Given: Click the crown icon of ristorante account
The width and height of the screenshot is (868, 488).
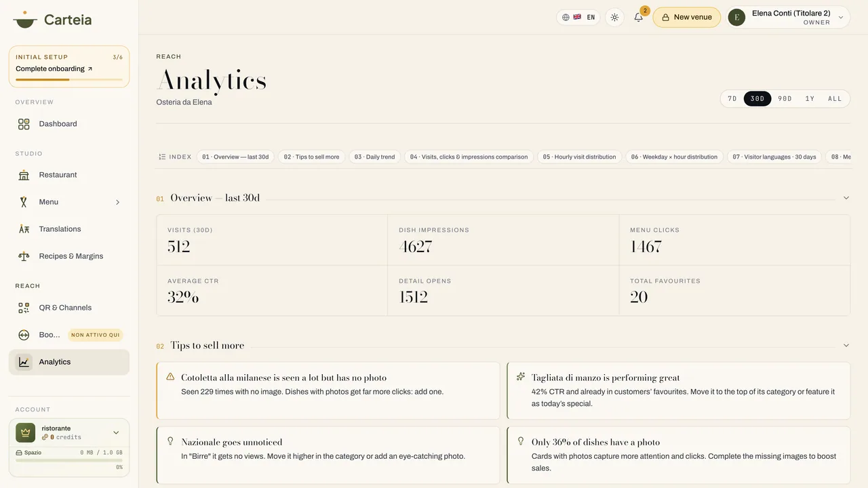Looking at the screenshot, I should [x=26, y=432].
